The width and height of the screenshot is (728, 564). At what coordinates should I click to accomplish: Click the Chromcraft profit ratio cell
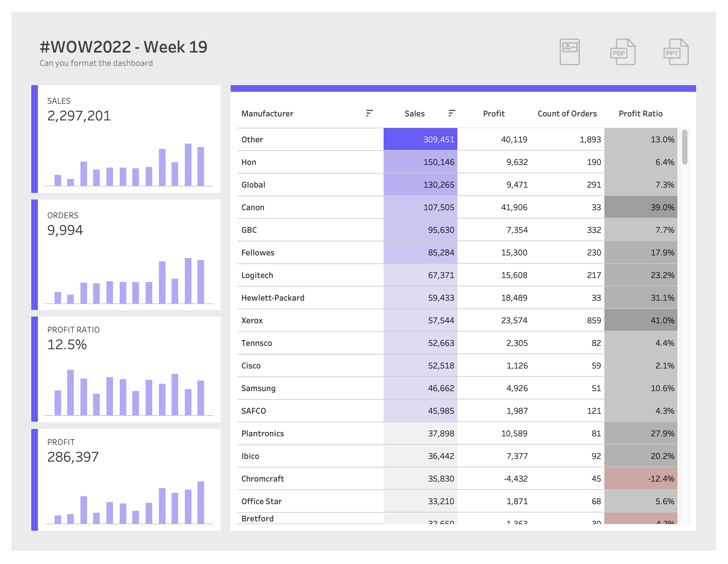coord(640,479)
